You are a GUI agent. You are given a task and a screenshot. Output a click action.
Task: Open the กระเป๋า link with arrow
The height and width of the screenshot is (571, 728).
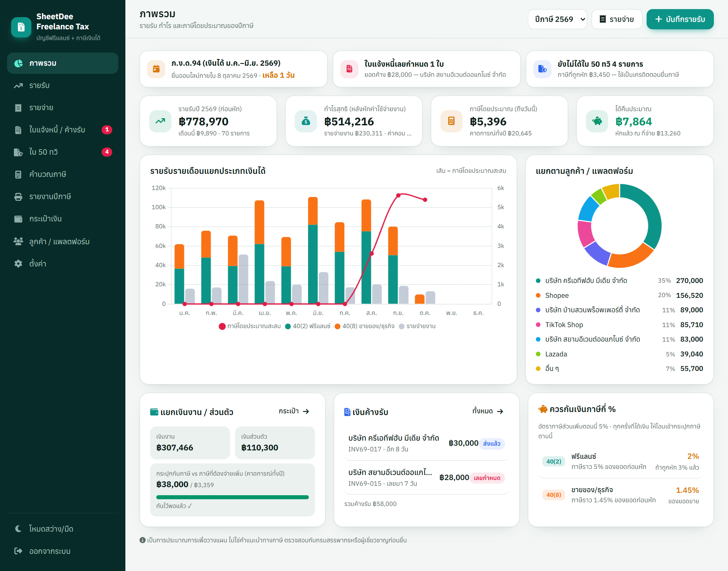coord(294,411)
